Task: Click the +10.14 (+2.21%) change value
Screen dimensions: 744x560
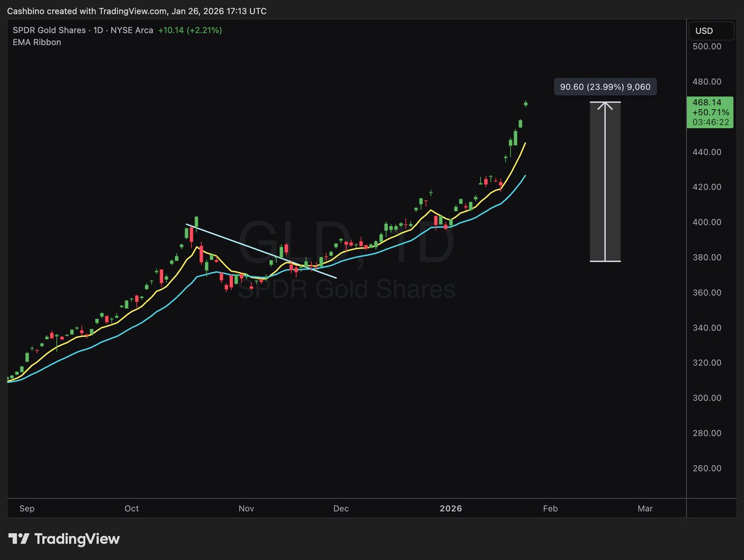Action: (x=190, y=30)
